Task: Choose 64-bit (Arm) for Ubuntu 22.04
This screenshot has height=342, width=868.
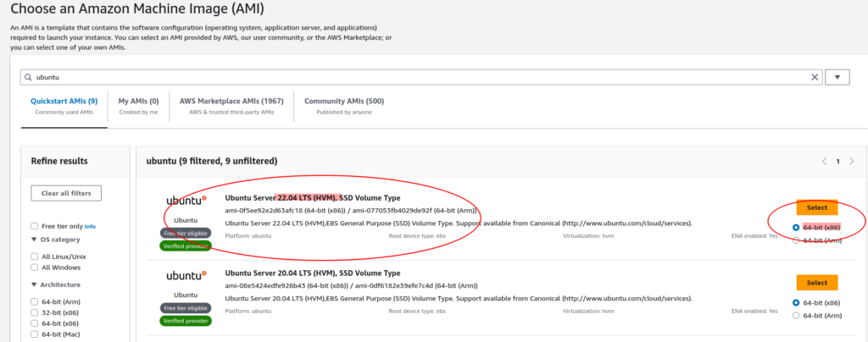Action: click(796, 240)
